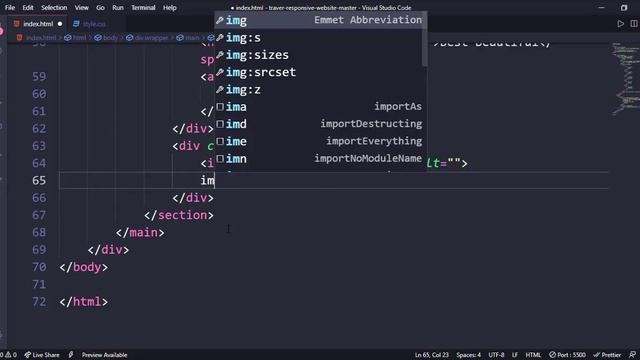Click the lightning icon in the status bar

(71, 355)
